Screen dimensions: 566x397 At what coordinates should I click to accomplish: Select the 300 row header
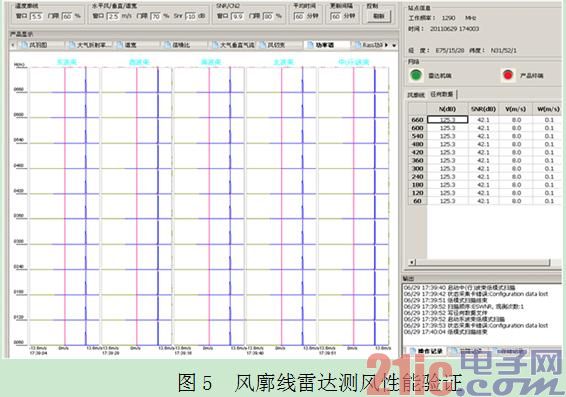(x=417, y=169)
